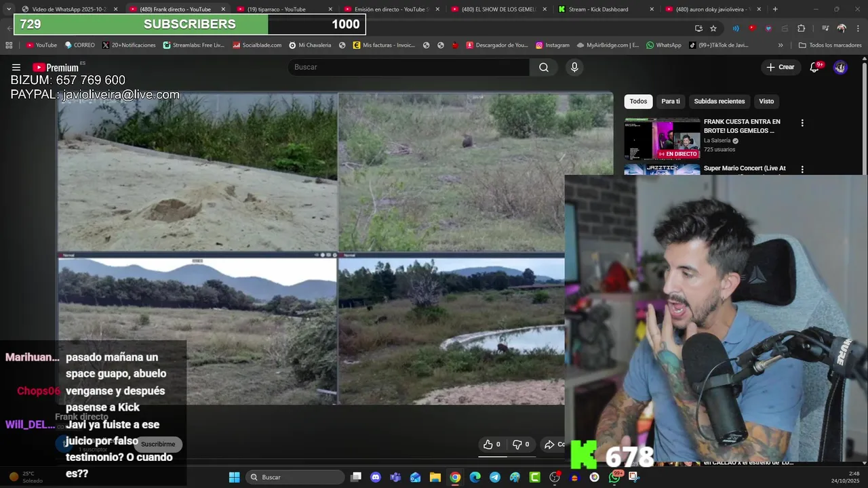Select the Subidas recientes filter chip
This screenshot has height=488, width=868.
(719, 102)
